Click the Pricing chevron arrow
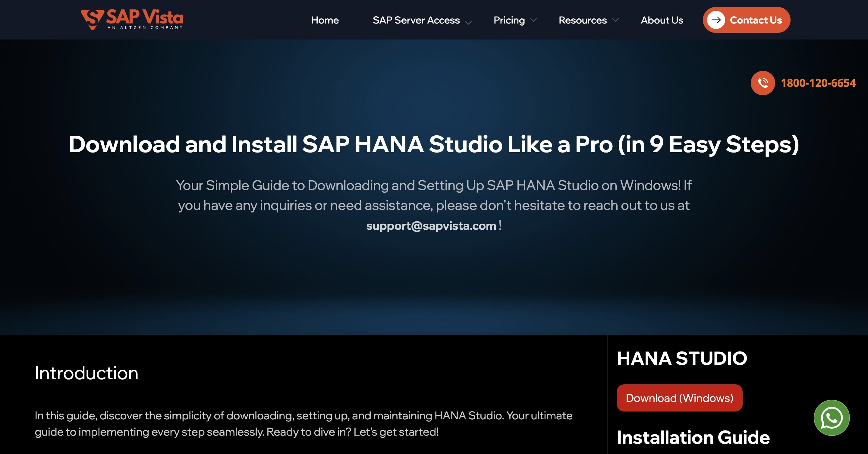 click(533, 20)
